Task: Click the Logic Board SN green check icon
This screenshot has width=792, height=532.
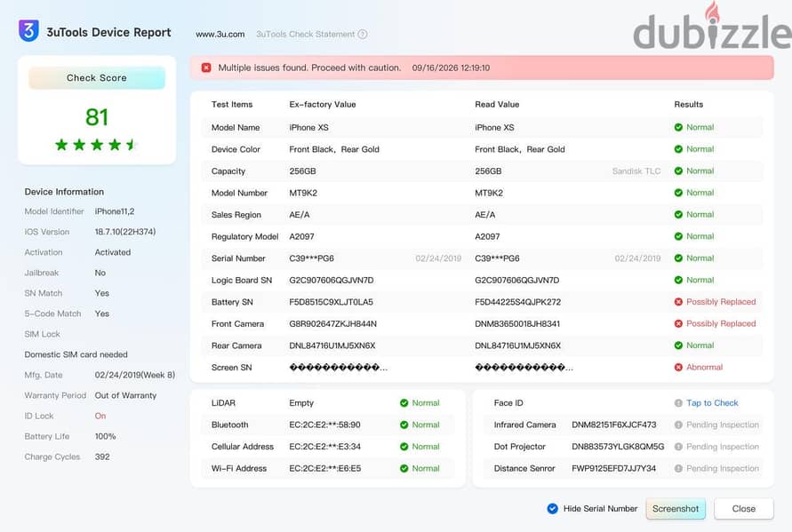Action: tap(678, 280)
